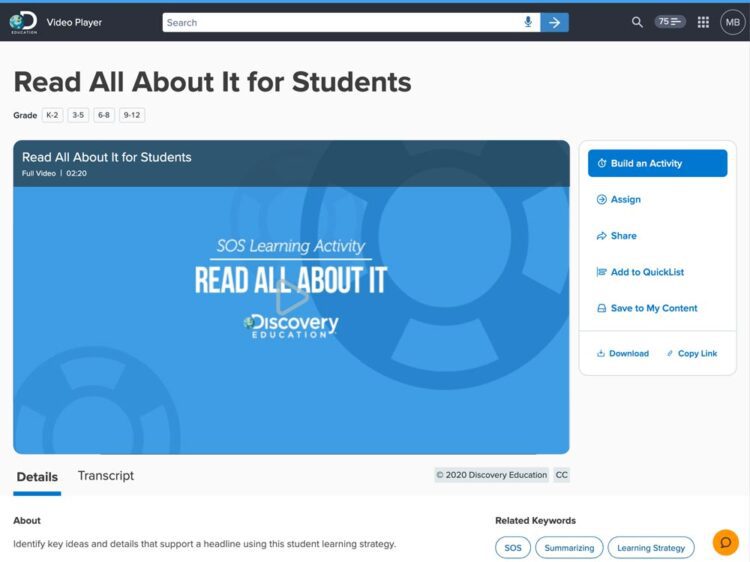This screenshot has height=562, width=750.
Task: Click Build an Activity button
Action: 657,163
